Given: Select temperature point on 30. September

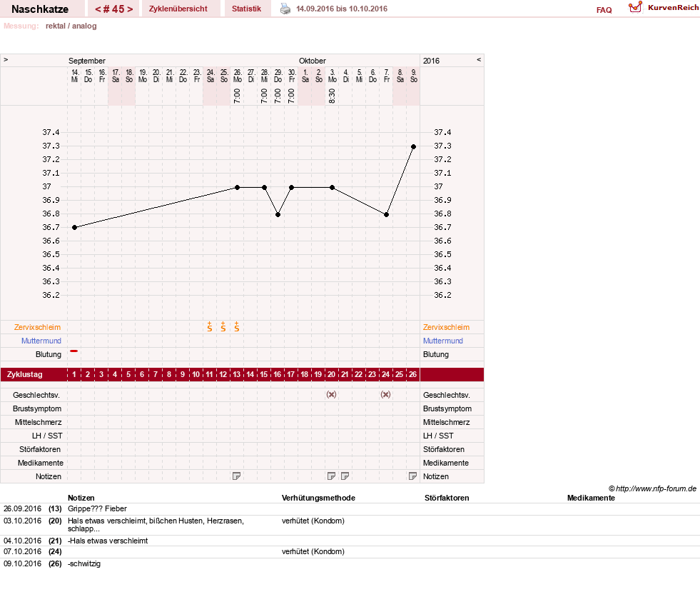Looking at the screenshot, I should tap(292, 188).
